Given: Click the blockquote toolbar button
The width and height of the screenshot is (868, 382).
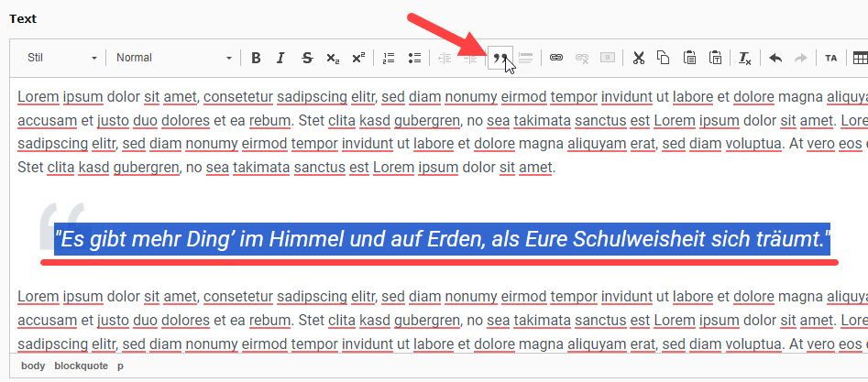Looking at the screenshot, I should point(500,58).
